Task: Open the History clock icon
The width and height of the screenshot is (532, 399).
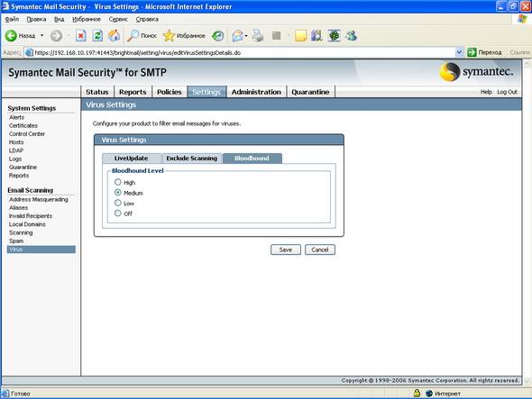Action: tap(218, 36)
